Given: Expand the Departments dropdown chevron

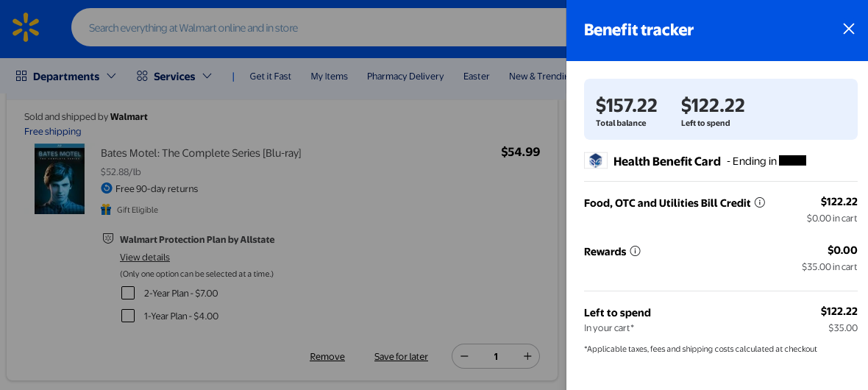Looking at the screenshot, I should click(111, 76).
